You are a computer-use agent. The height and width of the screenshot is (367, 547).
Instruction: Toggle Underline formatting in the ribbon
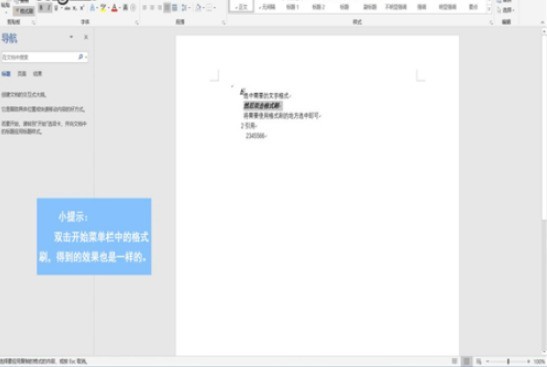click(56, 8)
